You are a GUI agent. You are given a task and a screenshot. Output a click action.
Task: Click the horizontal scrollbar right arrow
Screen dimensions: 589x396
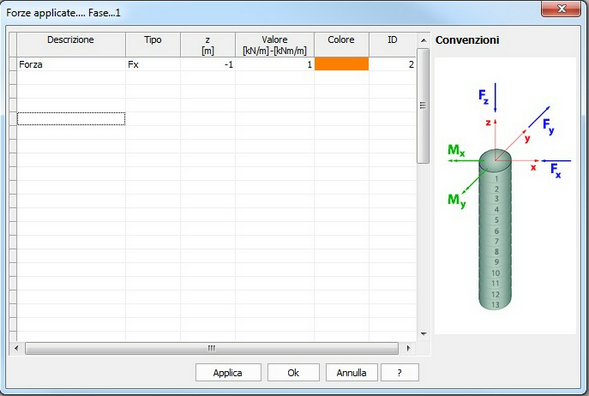point(408,348)
